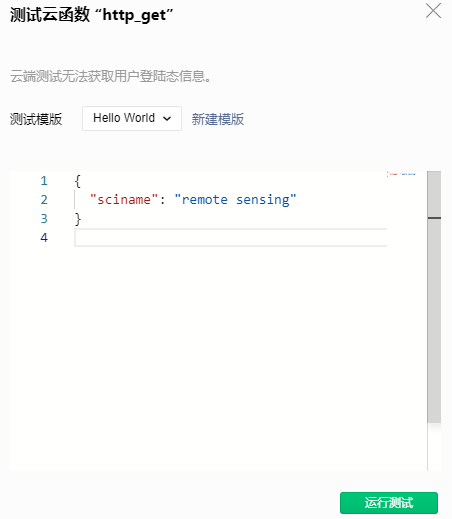
Task: Click the dropdown chevron next to Hello World
Action: [167, 119]
